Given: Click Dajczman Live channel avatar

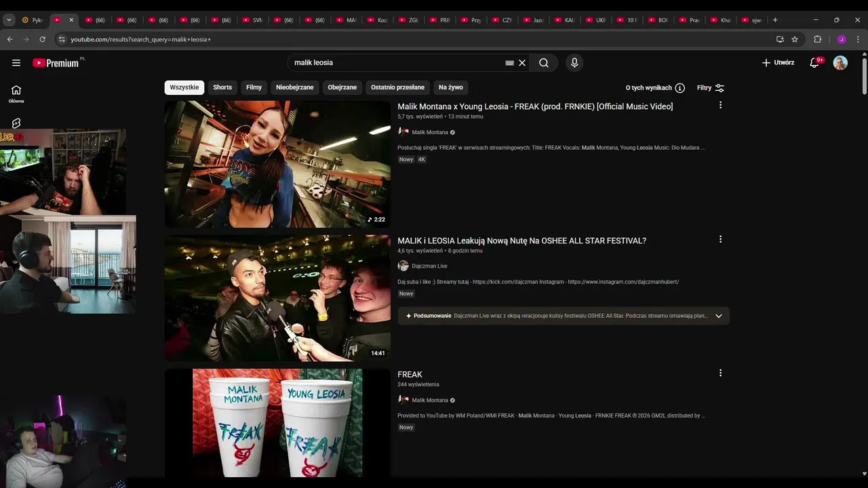Looking at the screenshot, I should (403, 266).
